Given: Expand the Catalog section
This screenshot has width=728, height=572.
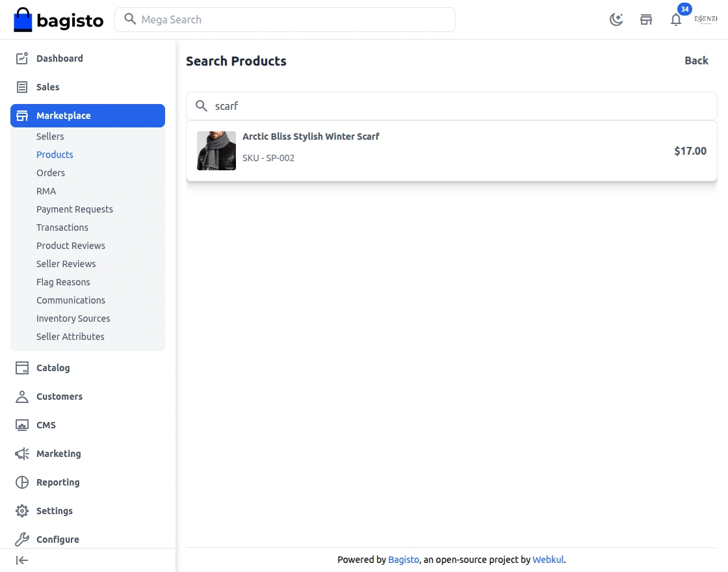Looking at the screenshot, I should point(53,368).
